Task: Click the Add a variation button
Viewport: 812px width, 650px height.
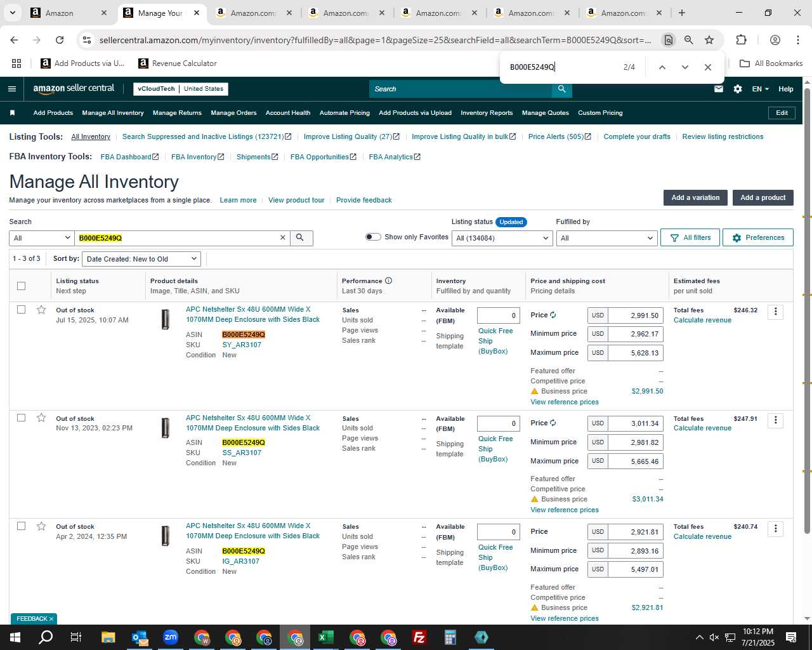Action: pos(695,197)
